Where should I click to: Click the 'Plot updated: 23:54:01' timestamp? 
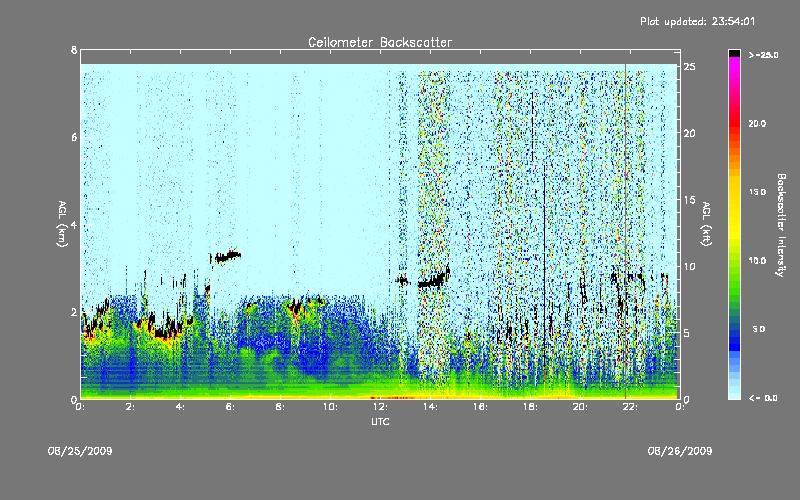coord(697,21)
